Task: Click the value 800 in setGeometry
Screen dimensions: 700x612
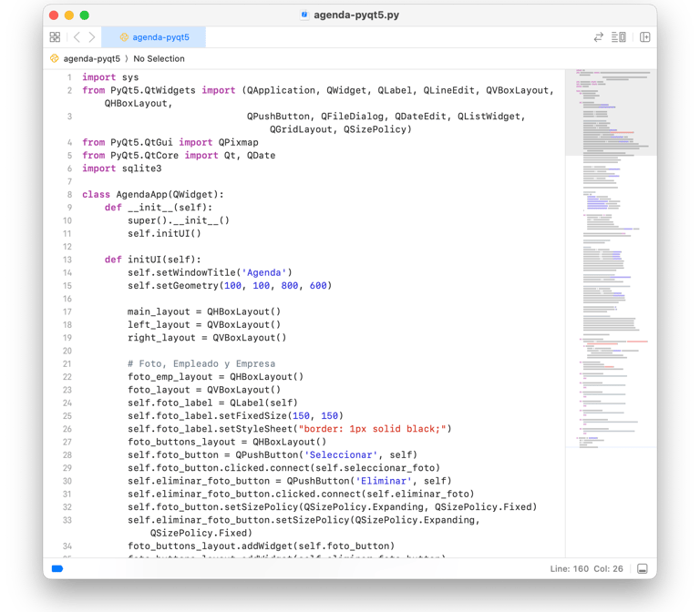Action: (290, 285)
